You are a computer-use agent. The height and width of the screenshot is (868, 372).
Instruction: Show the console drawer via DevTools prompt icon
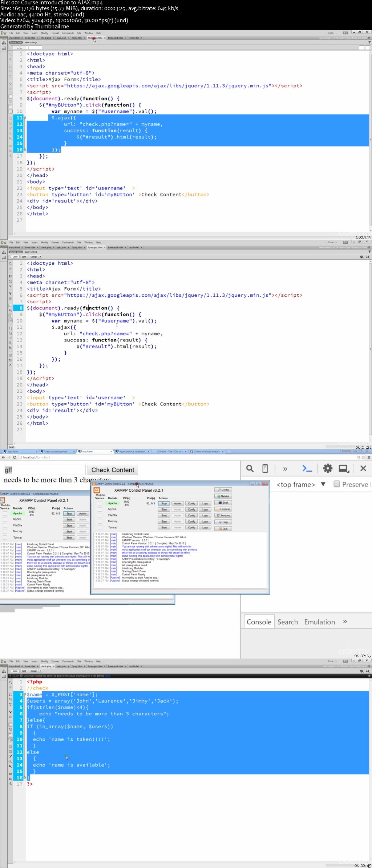tap(307, 468)
